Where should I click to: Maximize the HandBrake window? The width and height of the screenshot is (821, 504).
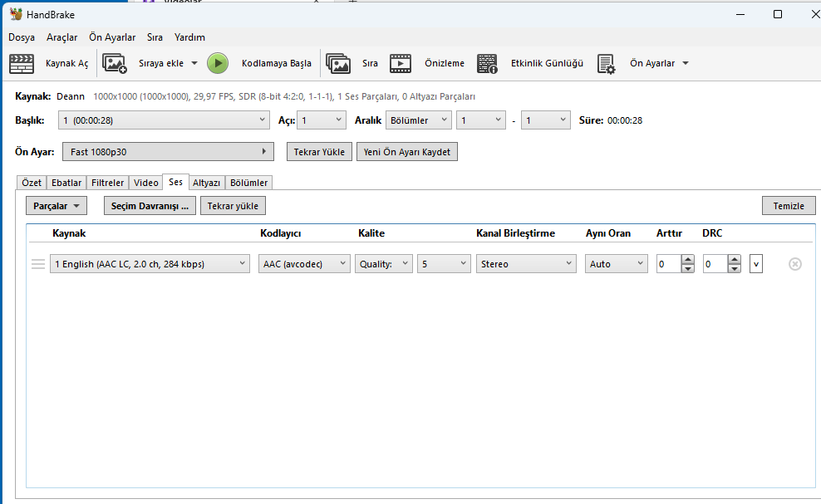tap(778, 14)
